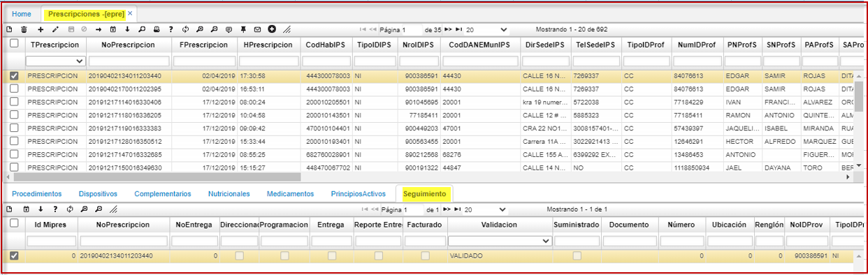
Task: Open the Dispositivos tab
Action: (98, 193)
